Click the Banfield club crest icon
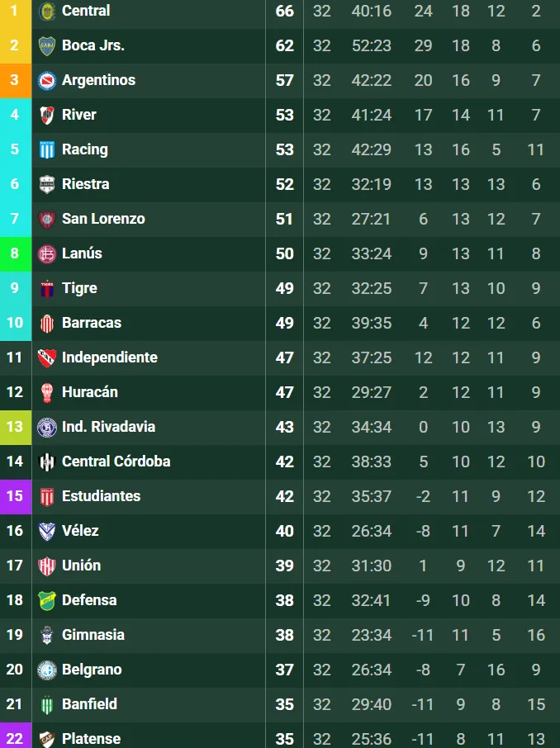 point(47,704)
